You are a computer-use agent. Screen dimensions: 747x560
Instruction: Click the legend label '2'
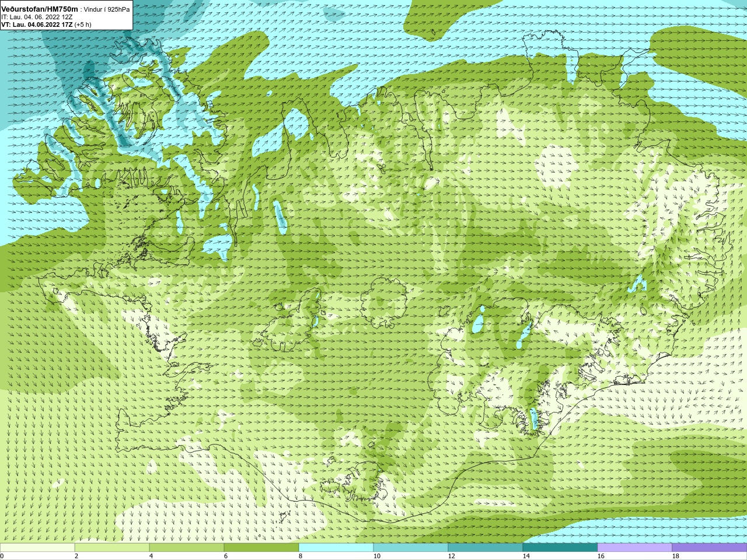tap(76, 556)
